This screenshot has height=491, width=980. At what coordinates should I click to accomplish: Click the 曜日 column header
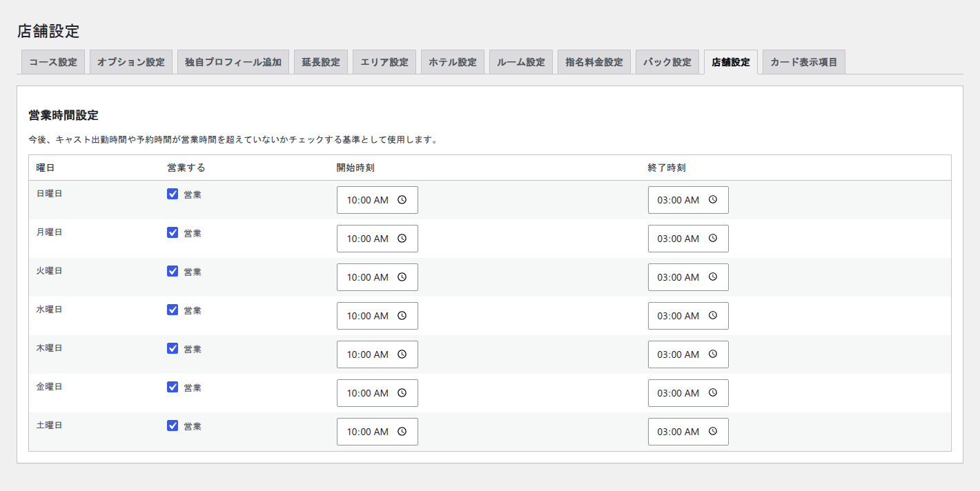(x=46, y=168)
